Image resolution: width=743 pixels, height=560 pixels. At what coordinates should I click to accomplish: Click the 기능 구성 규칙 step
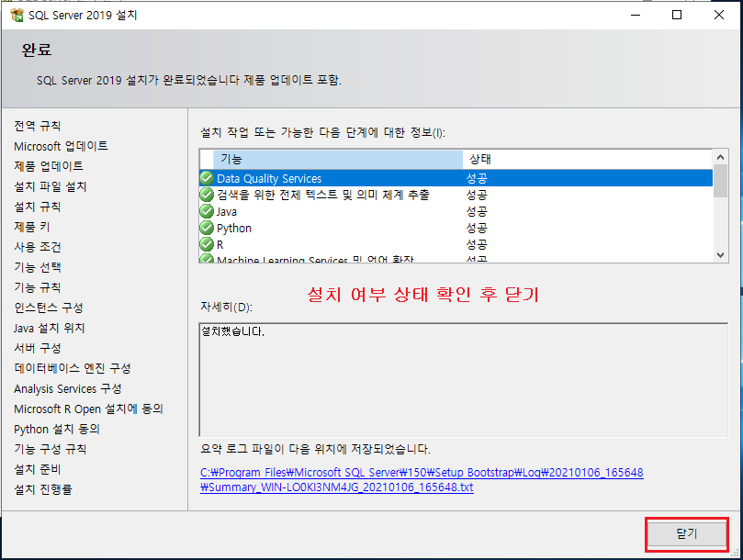tap(51, 449)
